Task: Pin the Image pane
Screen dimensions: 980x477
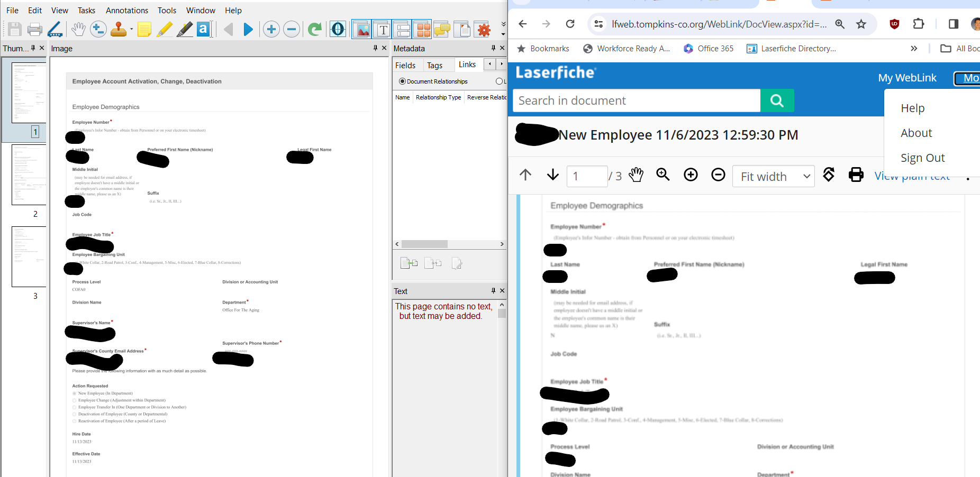Action: (x=375, y=48)
